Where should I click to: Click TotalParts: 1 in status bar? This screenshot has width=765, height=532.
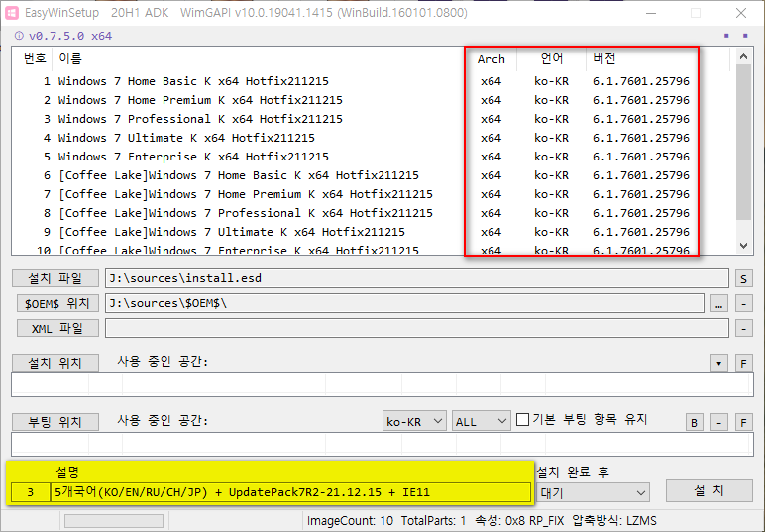pyautogui.click(x=434, y=521)
